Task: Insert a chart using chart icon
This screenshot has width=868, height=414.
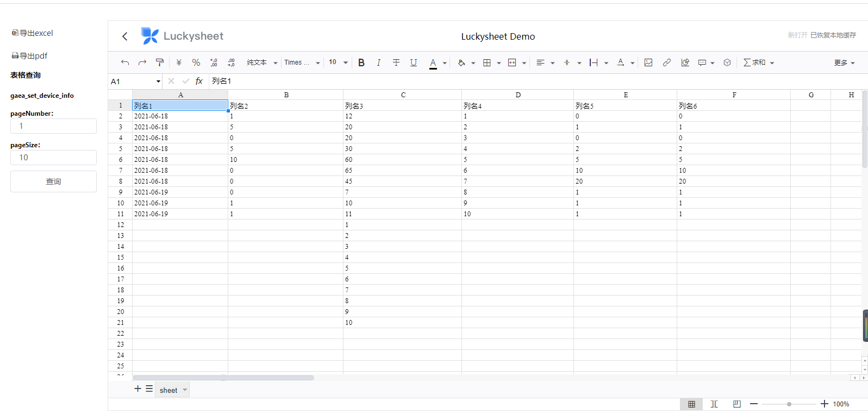Action: (x=685, y=62)
